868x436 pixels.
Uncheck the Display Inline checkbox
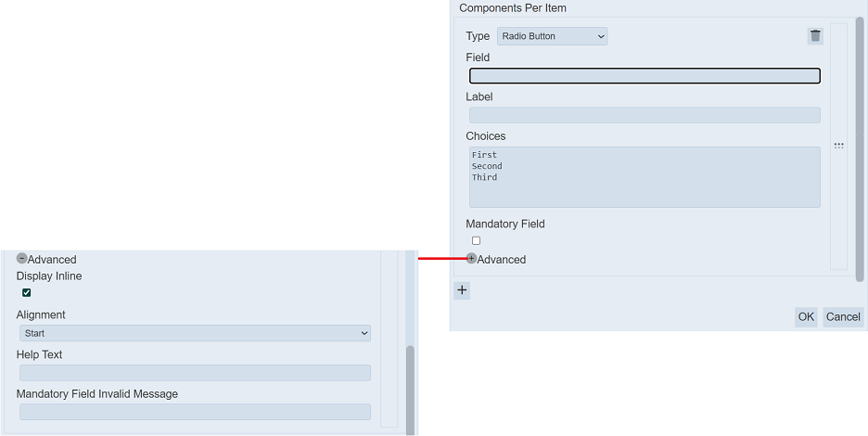point(26,293)
